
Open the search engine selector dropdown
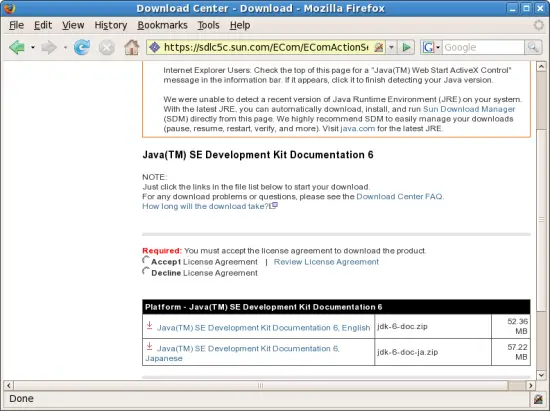(x=438, y=47)
